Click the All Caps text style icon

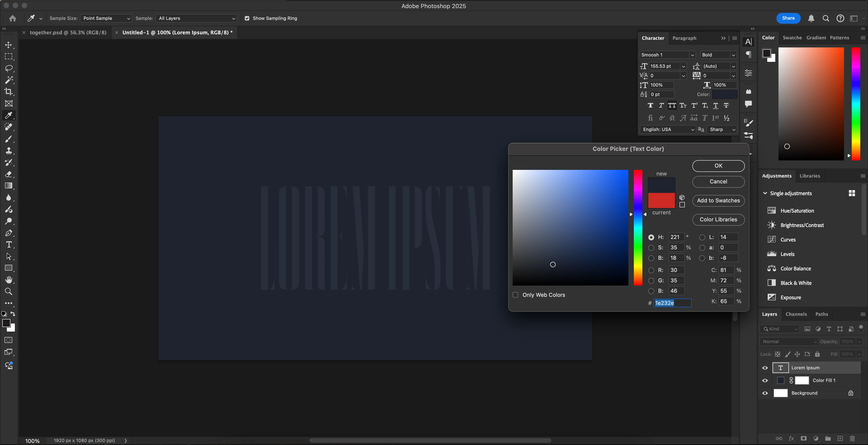(x=672, y=106)
